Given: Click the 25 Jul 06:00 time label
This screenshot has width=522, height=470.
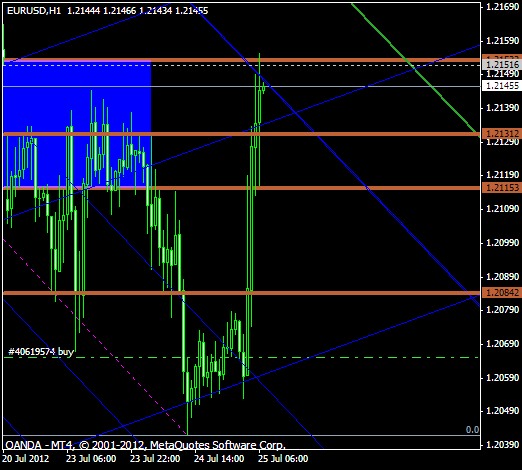Looking at the screenshot, I should pyautogui.click(x=283, y=459).
